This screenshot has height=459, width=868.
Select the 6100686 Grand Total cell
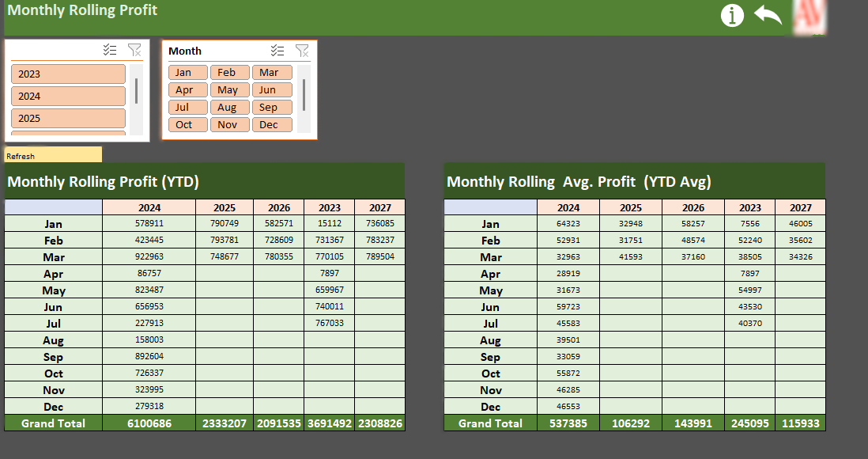[x=148, y=423]
